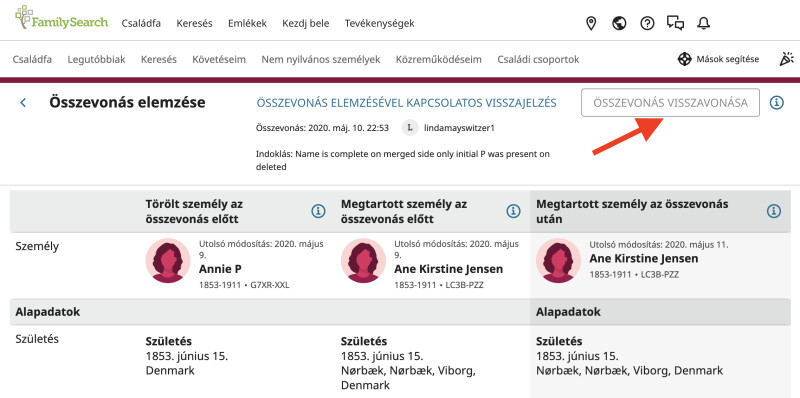
Task: Click the Összevonás visszavonása button
Action: [670, 103]
